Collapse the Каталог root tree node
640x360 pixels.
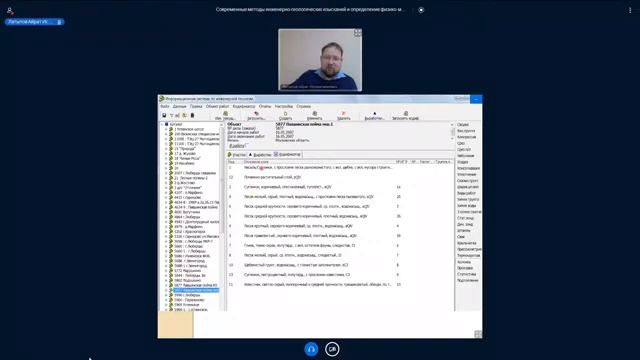(x=162, y=124)
